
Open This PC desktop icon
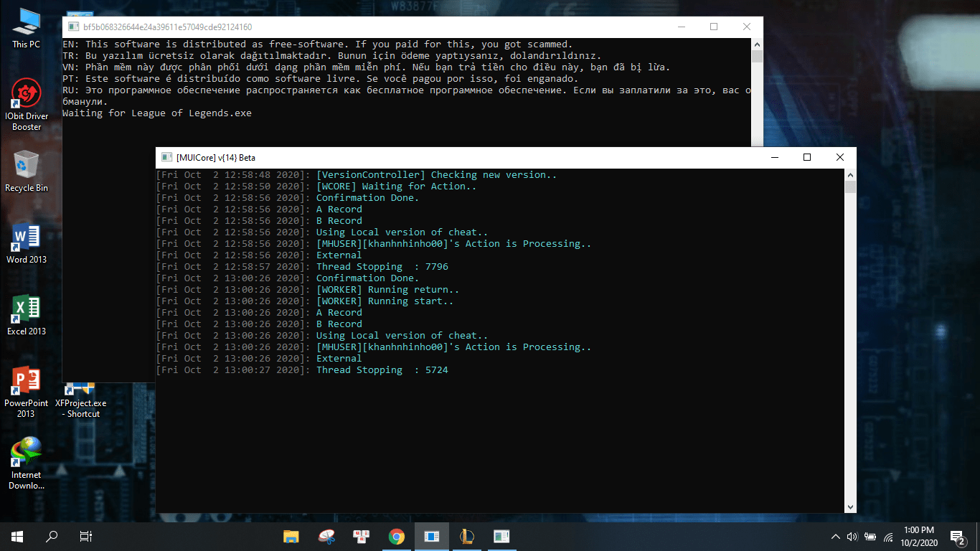point(27,28)
